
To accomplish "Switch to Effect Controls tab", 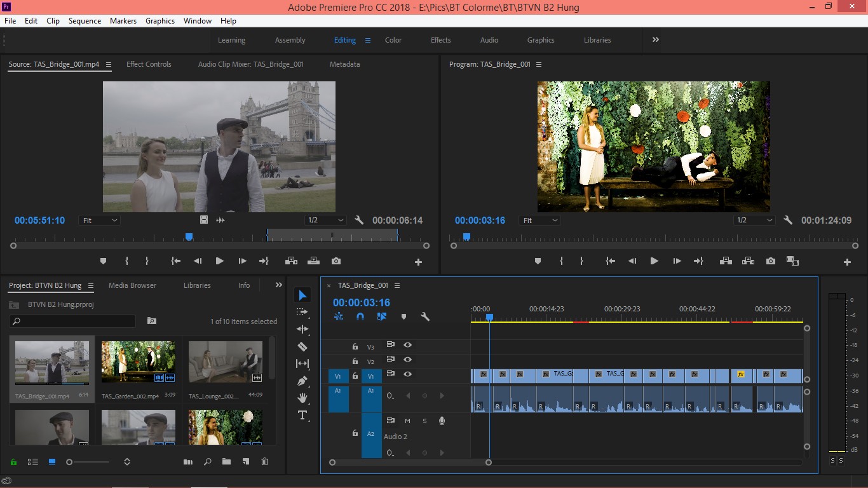I will pos(149,64).
